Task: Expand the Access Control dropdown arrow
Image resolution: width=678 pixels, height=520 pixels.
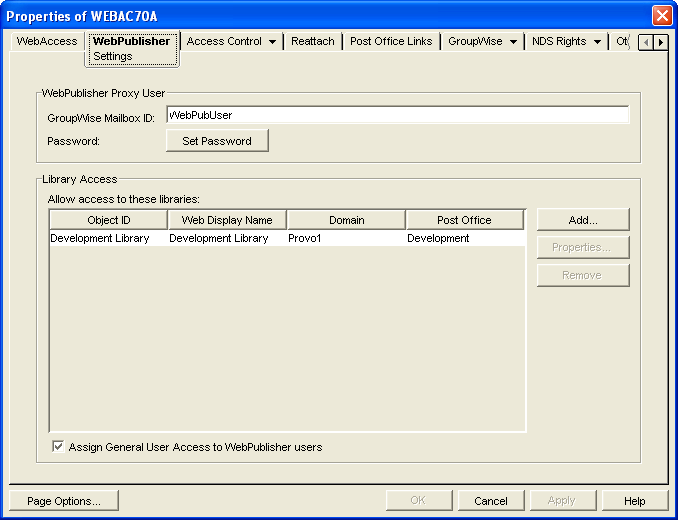Action: pyautogui.click(x=272, y=42)
